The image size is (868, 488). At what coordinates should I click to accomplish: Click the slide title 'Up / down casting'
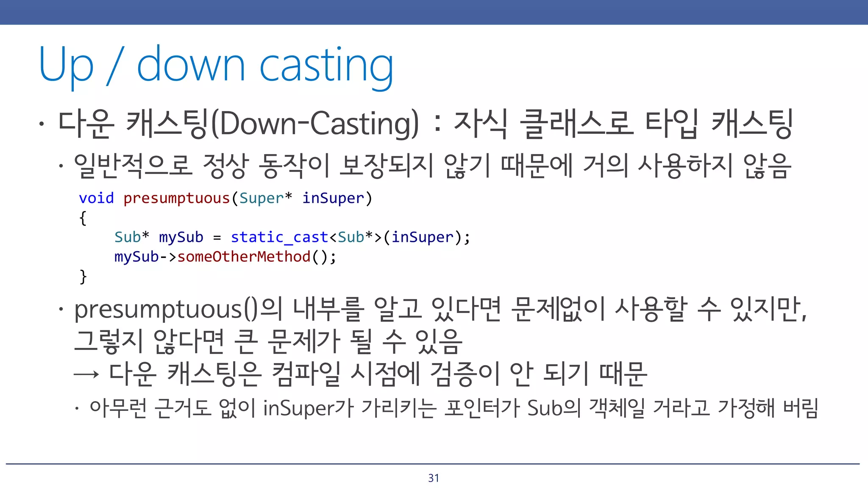216,64
